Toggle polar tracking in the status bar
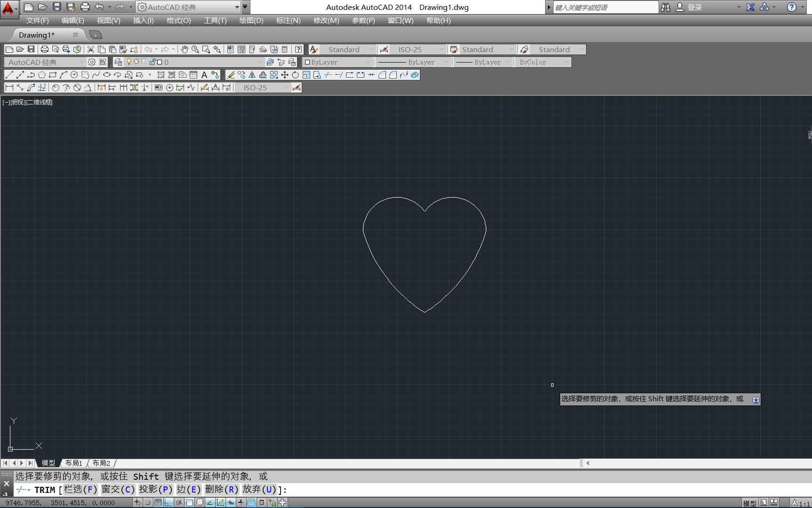 coord(179,502)
